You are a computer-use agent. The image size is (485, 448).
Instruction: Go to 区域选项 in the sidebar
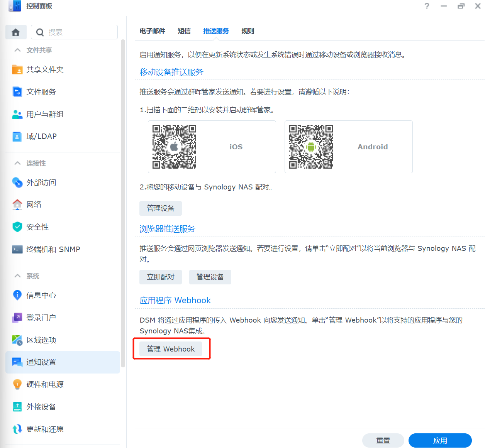[63, 340]
